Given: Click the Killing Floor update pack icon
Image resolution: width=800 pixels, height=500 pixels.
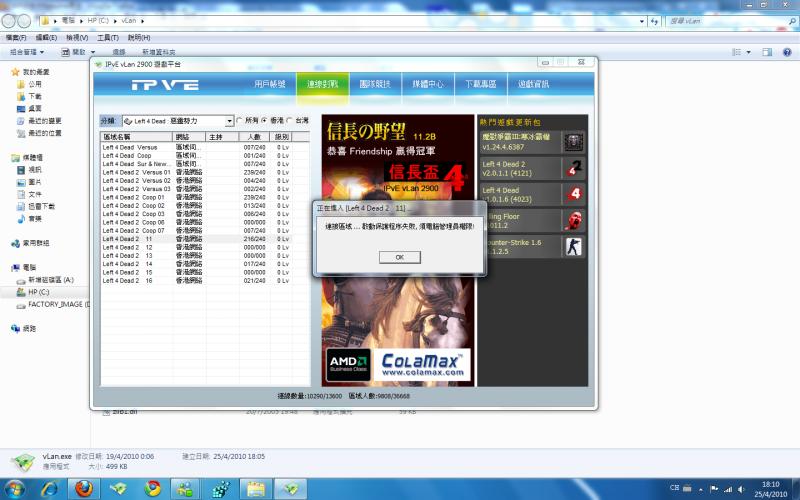Looking at the screenshot, I should 573,220.
